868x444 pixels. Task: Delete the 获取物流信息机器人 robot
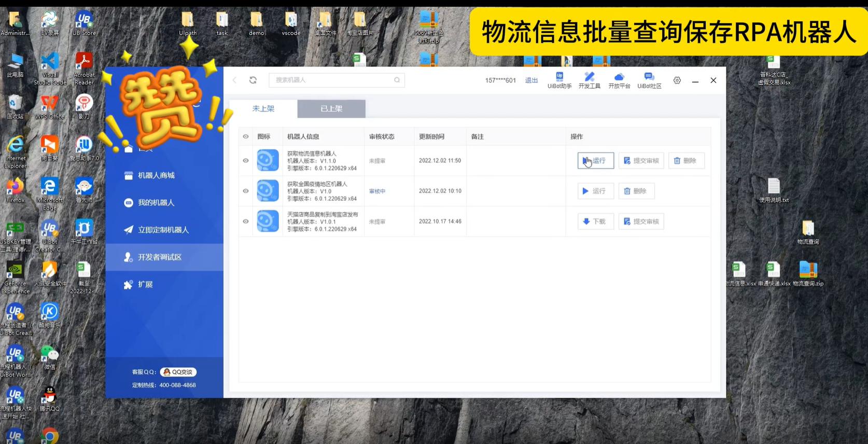686,161
